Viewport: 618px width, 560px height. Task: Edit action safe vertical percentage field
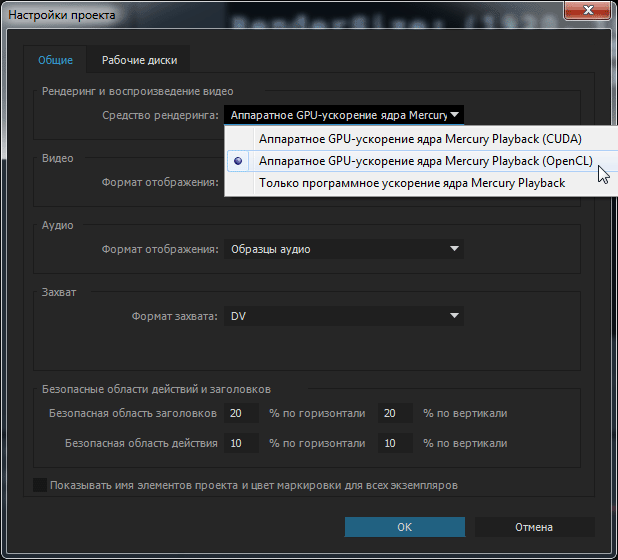point(395,443)
